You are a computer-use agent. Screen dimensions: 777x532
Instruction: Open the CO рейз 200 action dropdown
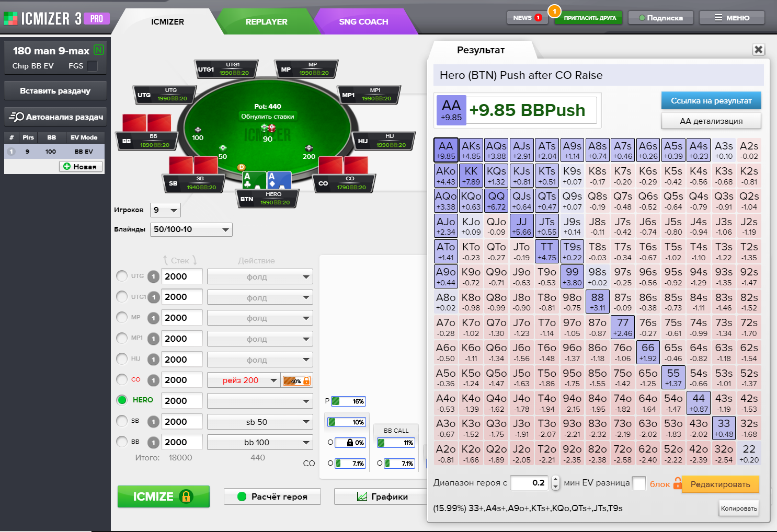(x=244, y=380)
